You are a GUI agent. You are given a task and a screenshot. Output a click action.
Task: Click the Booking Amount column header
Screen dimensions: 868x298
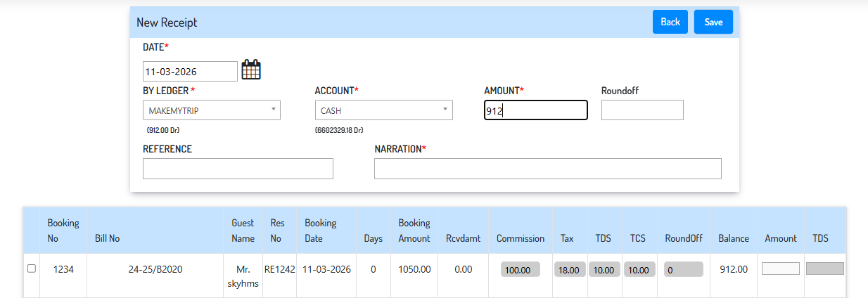click(414, 231)
